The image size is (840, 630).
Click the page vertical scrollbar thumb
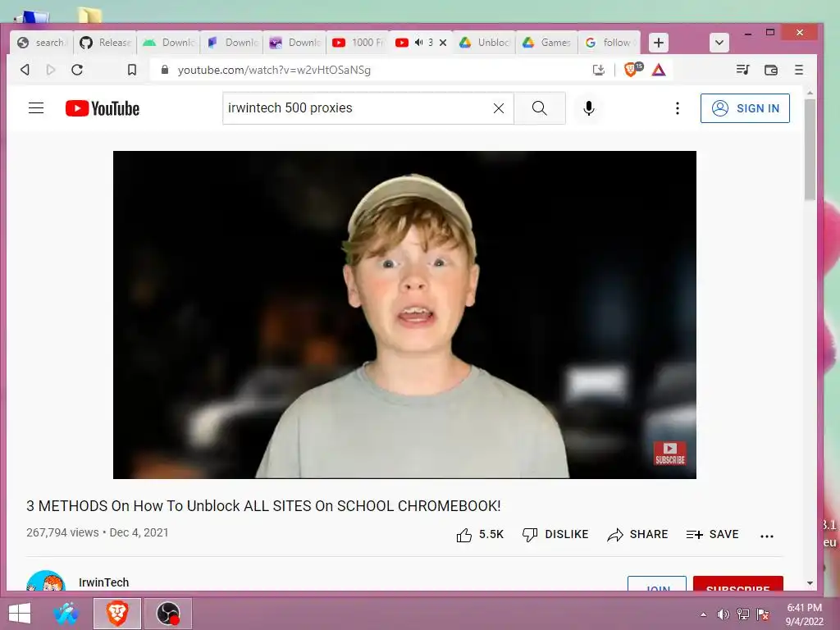pos(810,149)
